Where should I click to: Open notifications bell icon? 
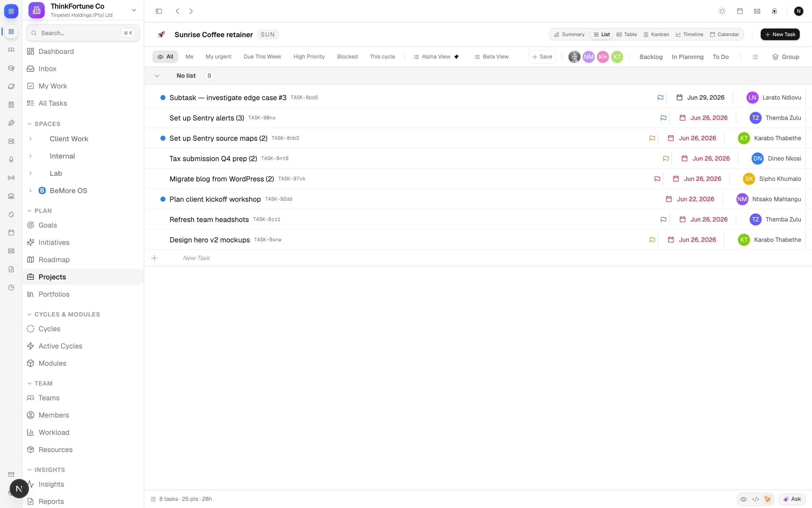(774, 11)
